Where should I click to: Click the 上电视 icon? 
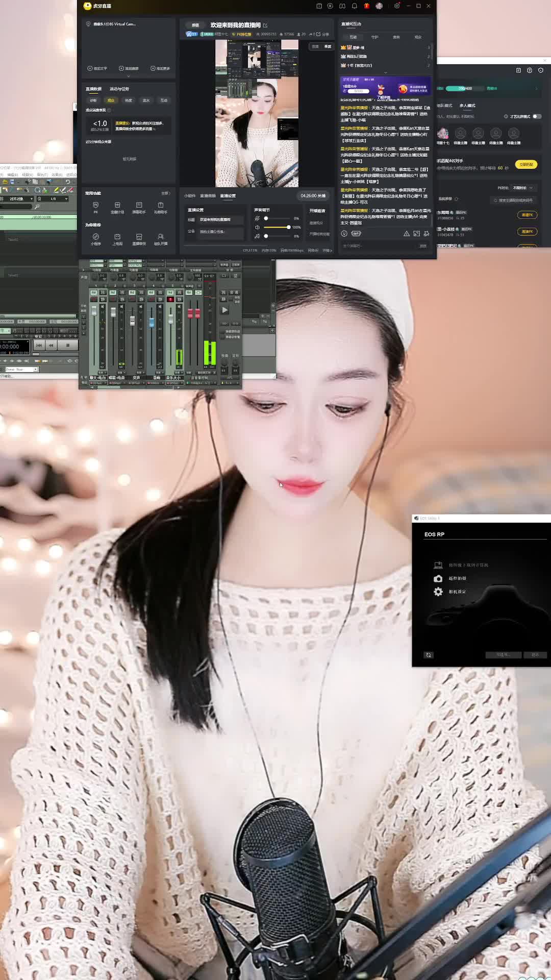(117, 238)
